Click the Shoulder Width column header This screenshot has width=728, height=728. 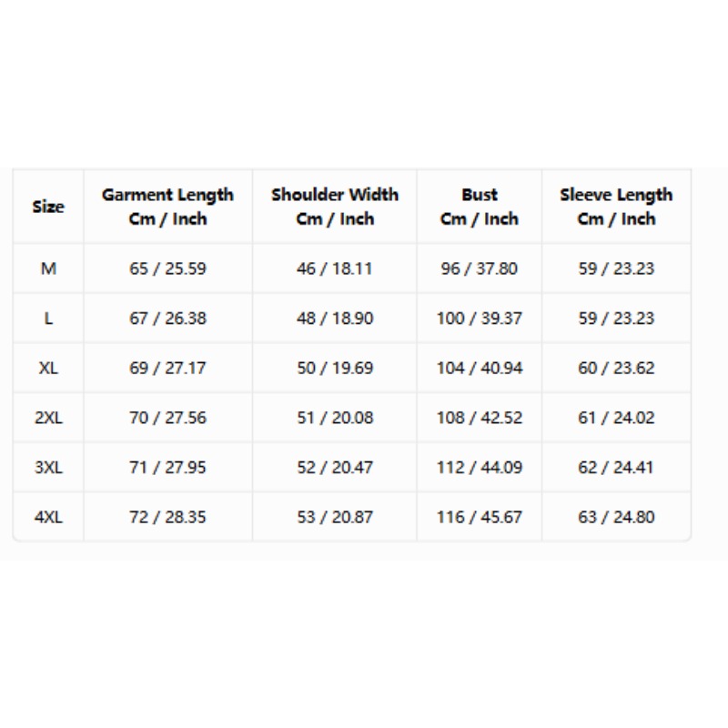[335, 207]
